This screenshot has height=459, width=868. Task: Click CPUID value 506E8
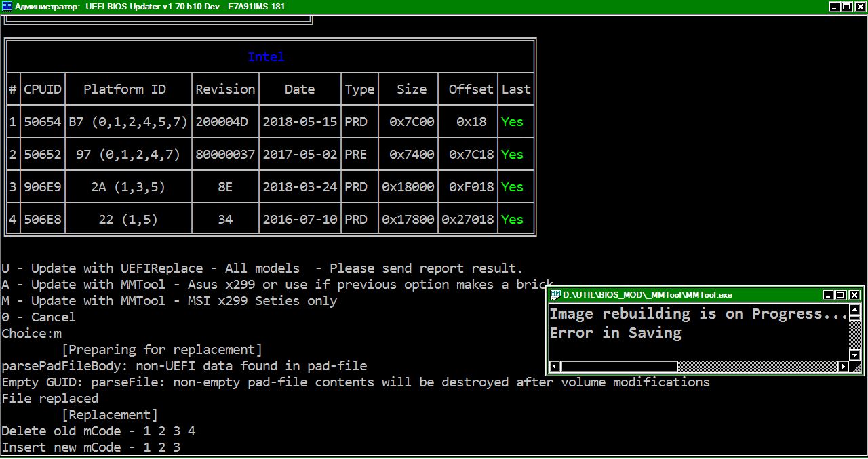click(x=43, y=220)
